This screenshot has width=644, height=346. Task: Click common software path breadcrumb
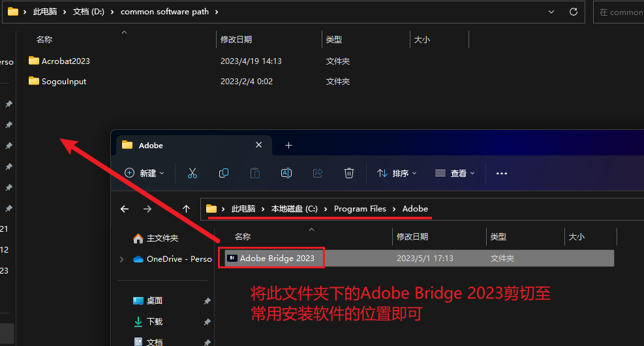[x=164, y=12]
